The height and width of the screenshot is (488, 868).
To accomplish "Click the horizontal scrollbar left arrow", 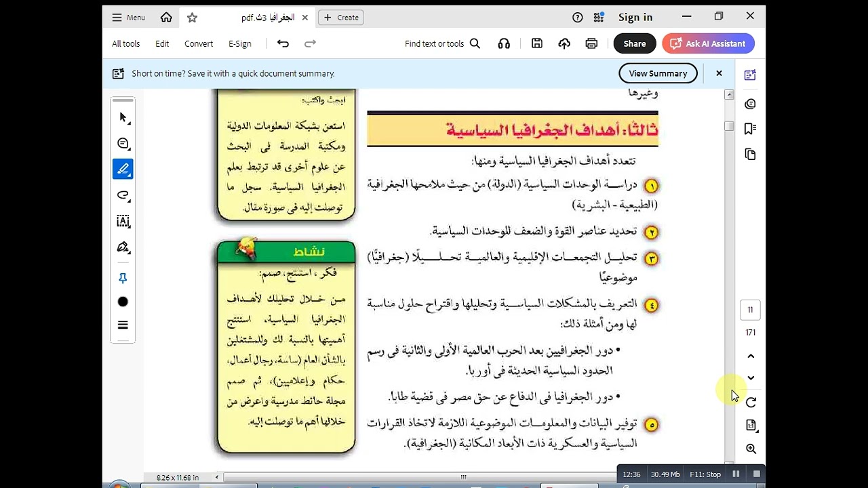I will pyautogui.click(x=217, y=477).
